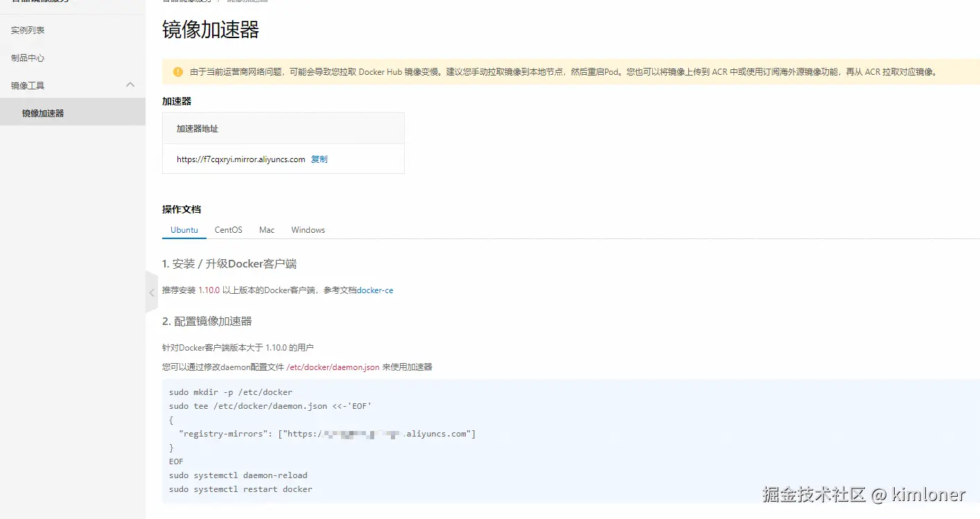
Task: Open 实例列表 in the sidebar
Action: tap(27, 30)
